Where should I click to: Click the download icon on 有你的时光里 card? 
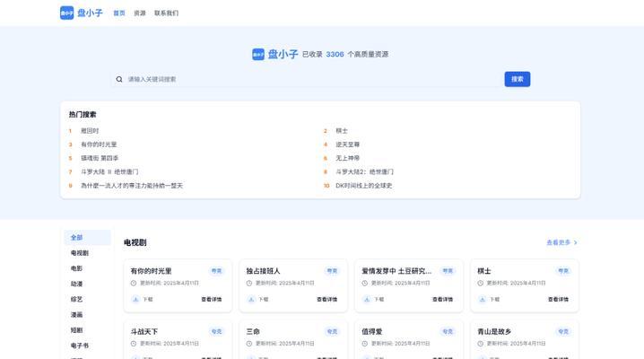(135, 299)
